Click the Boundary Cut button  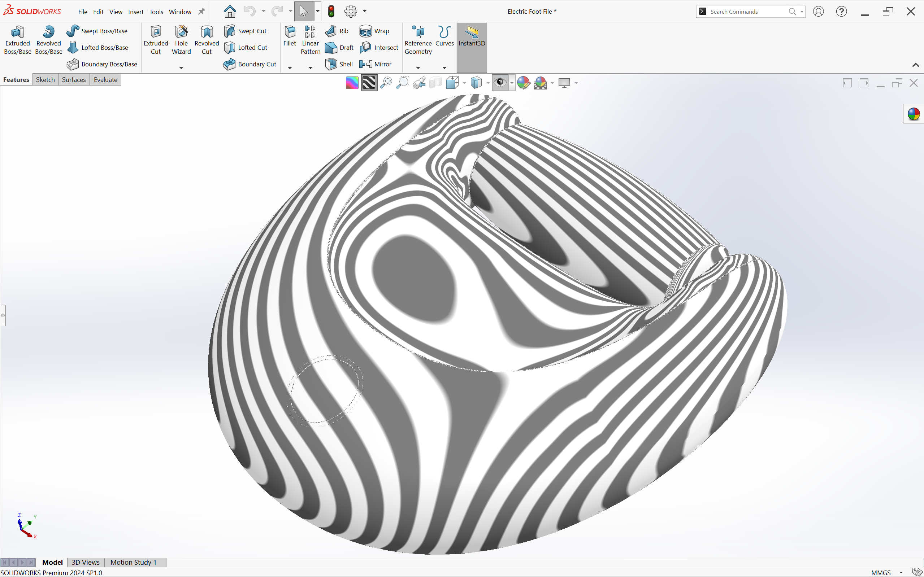pos(250,64)
